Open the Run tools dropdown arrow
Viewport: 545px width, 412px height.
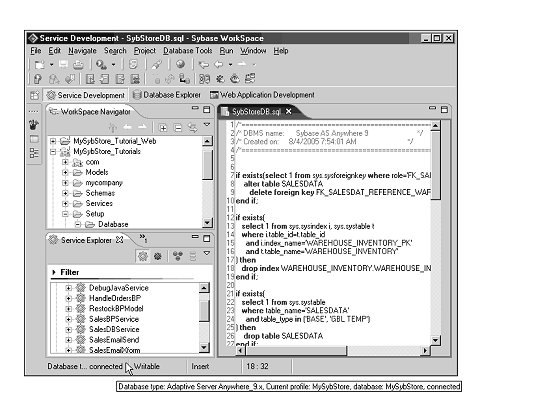pyautogui.click(x=113, y=65)
